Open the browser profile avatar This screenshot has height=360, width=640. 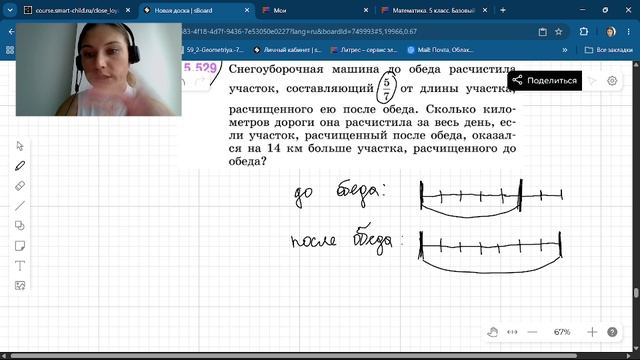[x=611, y=31]
